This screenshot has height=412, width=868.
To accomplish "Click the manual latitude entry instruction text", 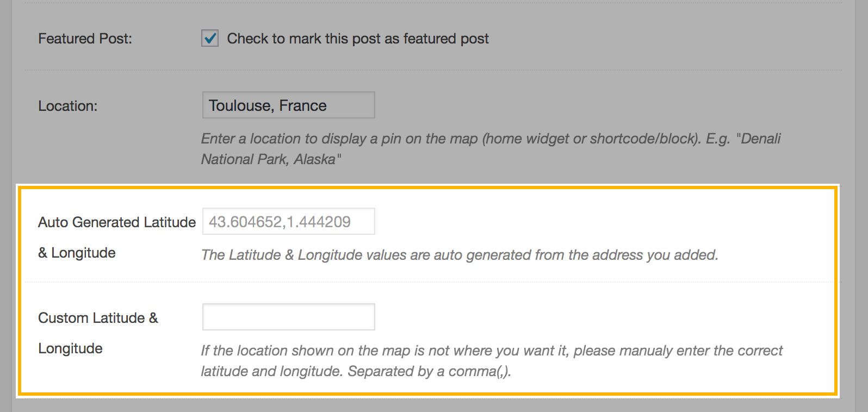I will click(x=489, y=360).
